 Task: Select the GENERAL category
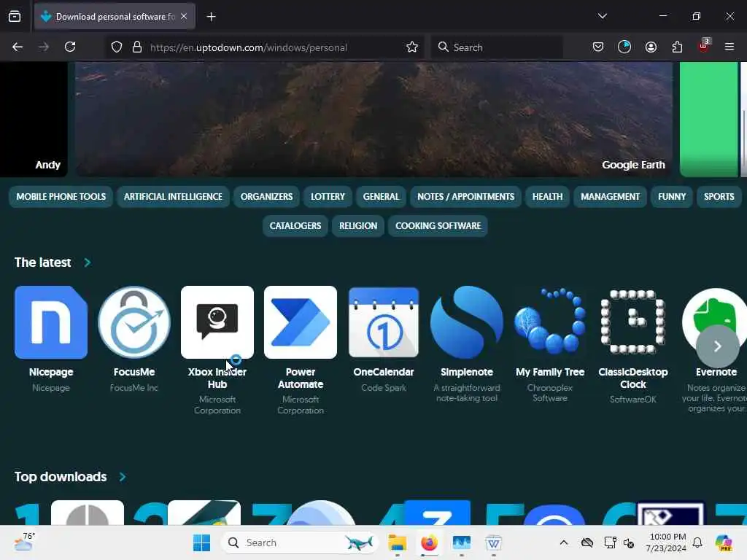tap(381, 197)
